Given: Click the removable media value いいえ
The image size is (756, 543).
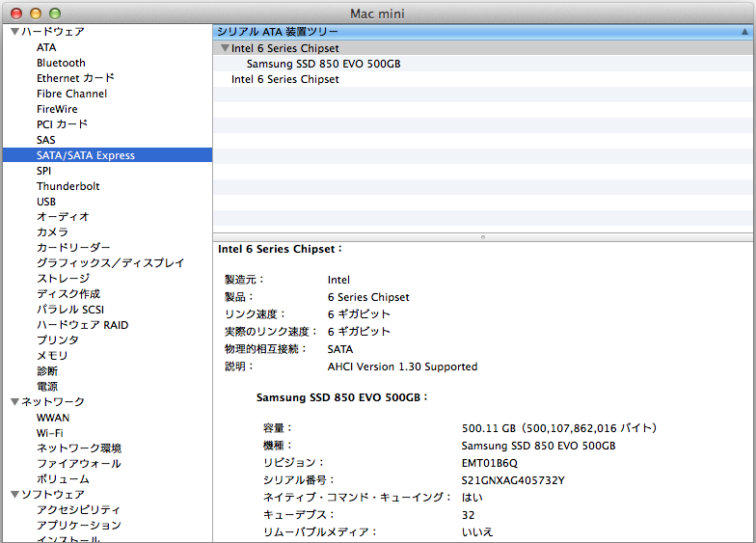Looking at the screenshot, I should pyautogui.click(x=477, y=532).
